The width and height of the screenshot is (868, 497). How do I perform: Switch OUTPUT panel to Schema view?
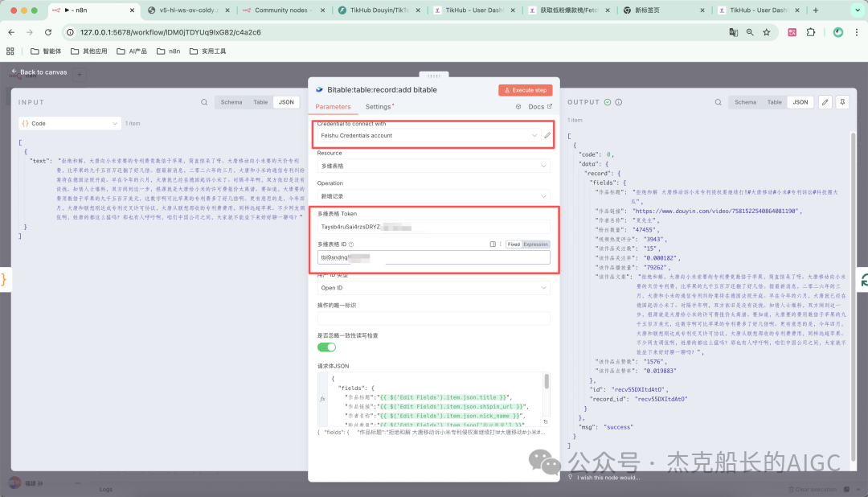[745, 102]
